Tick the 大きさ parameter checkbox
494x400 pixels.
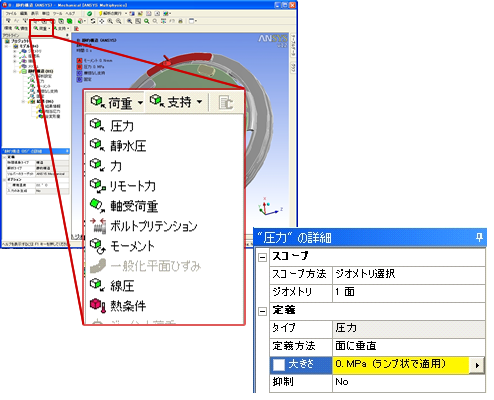(x=279, y=365)
